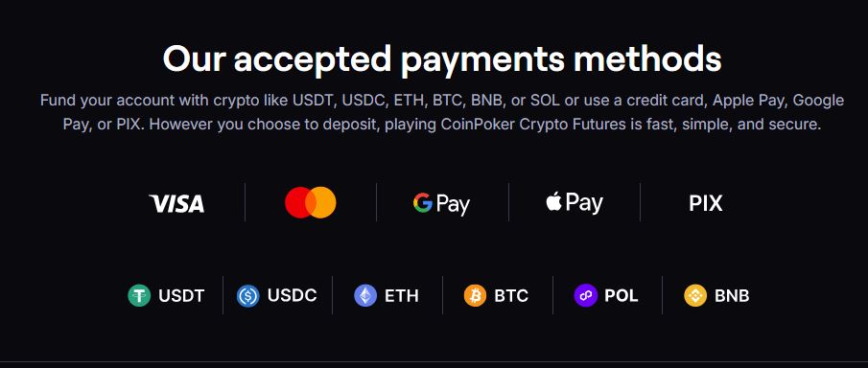This screenshot has height=368, width=868.
Task: Click the blue USDC dollar coin icon
Action: pyautogui.click(x=248, y=295)
